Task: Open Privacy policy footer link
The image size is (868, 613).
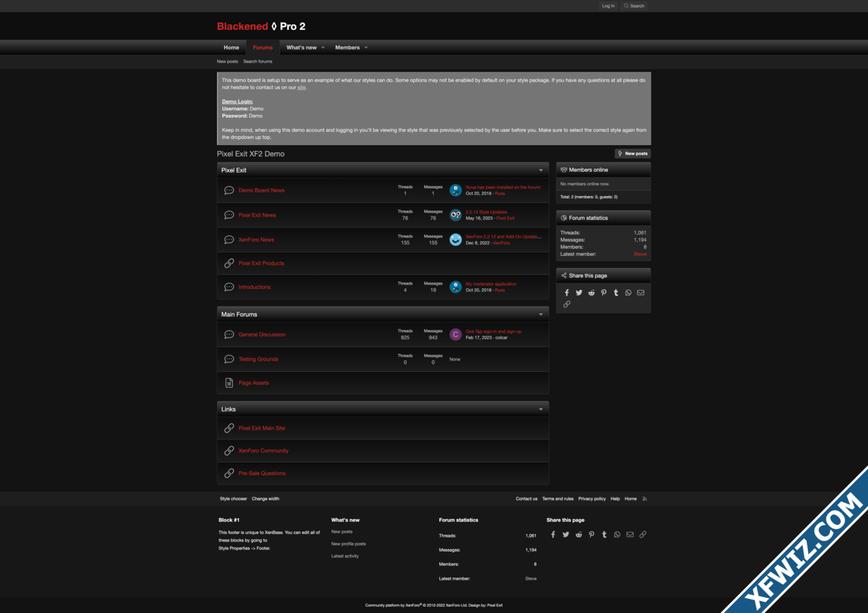Action: coord(592,499)
